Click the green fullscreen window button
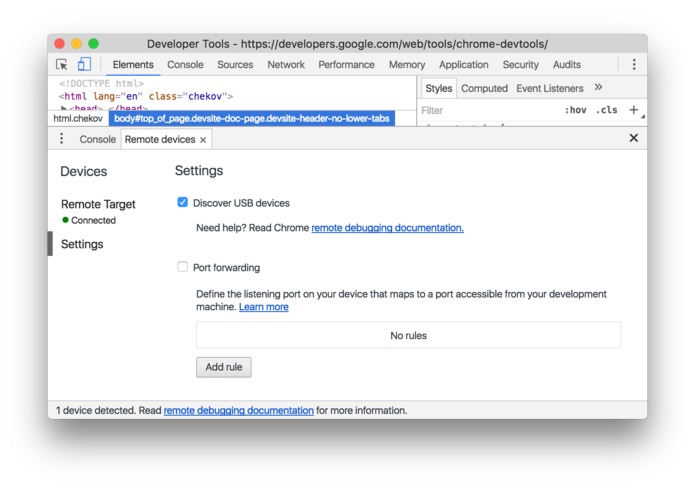This screenshot has width=695, height=494. click(94, 43)
